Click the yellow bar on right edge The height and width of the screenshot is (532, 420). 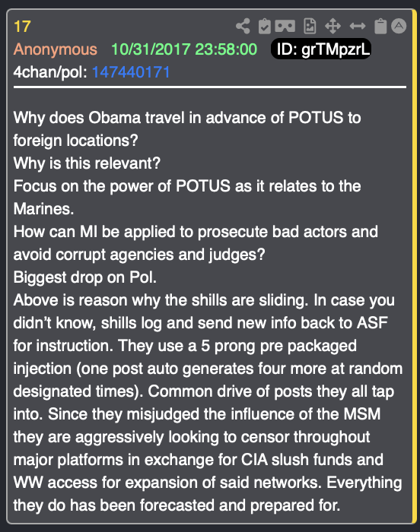[414, 266]
